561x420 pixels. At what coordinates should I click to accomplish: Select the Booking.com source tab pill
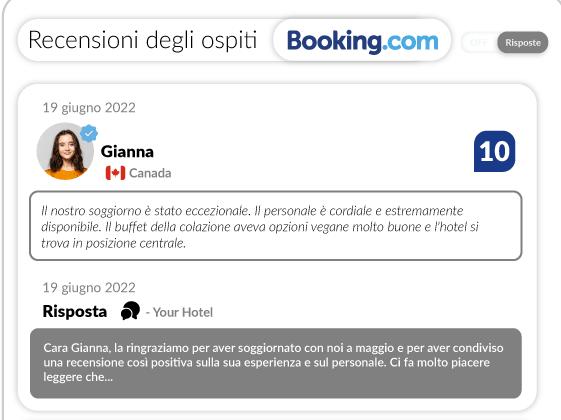[362, 40]
